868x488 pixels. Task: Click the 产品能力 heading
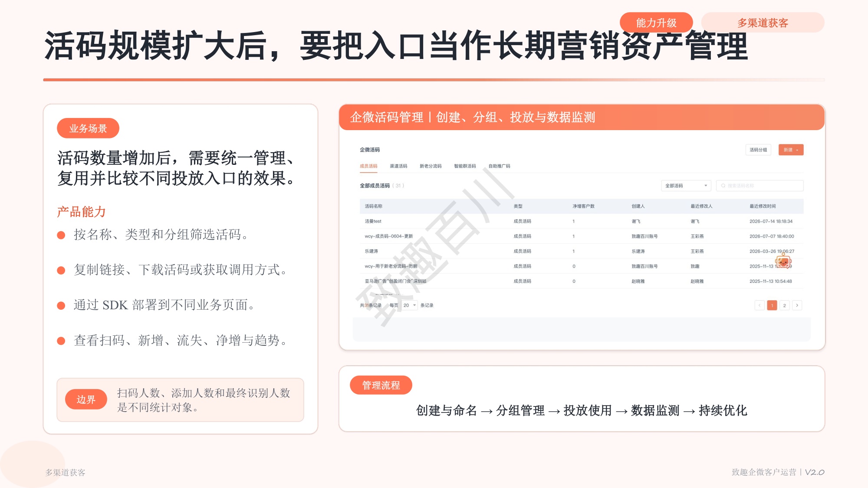82,212
